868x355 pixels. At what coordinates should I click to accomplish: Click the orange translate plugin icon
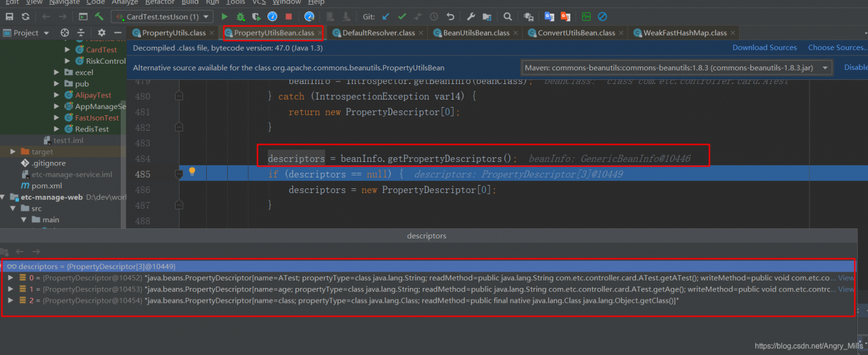pyautogui.click(x=566, y=16)
